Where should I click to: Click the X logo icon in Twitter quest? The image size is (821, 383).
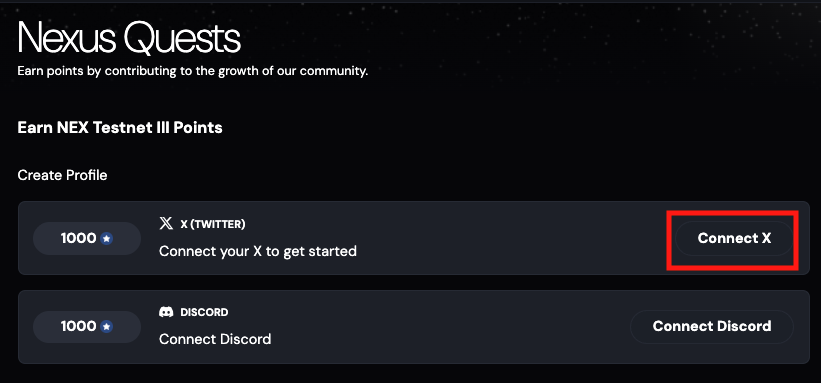tap(165, 224)
